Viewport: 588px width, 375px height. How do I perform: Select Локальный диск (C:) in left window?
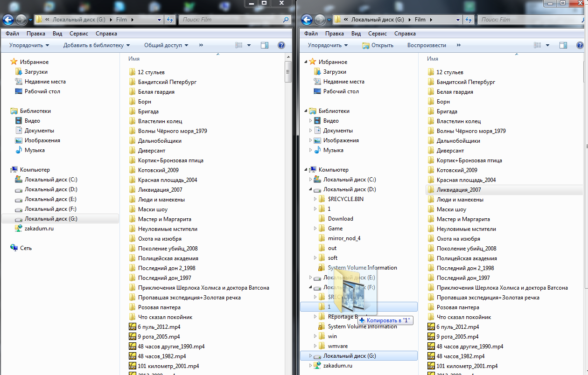coord(51,180)
